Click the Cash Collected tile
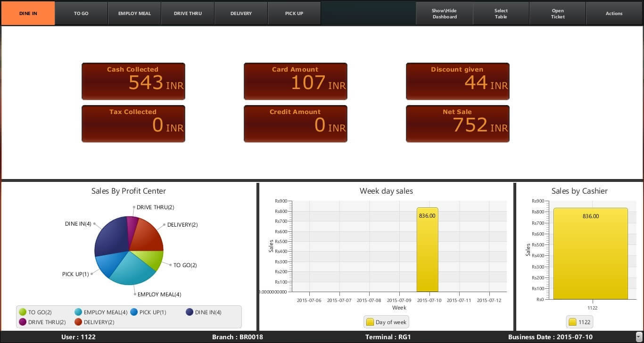Image resolution: width=644 pixels, height=343 pixels. click(133, 81)
